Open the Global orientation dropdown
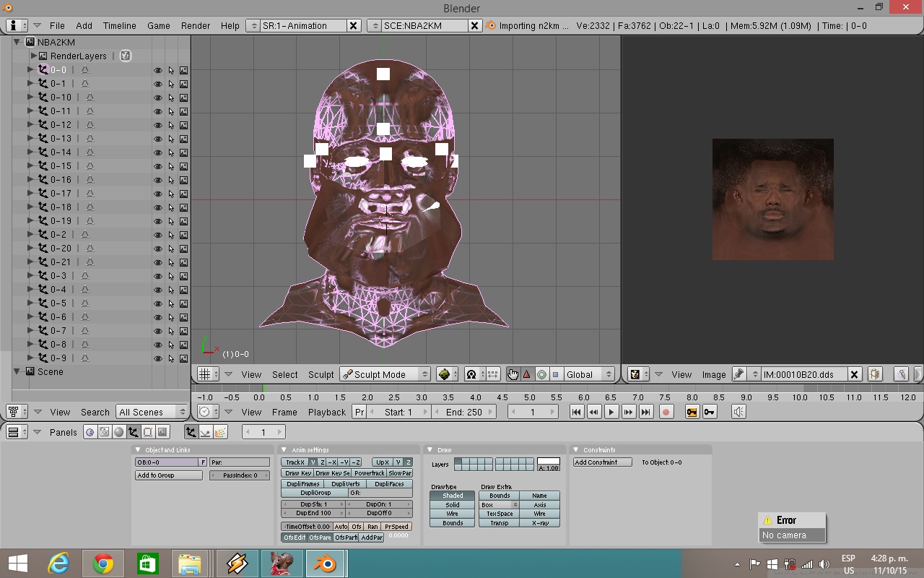This screenshot has width=924, height=578. click(x=588, y=374)
